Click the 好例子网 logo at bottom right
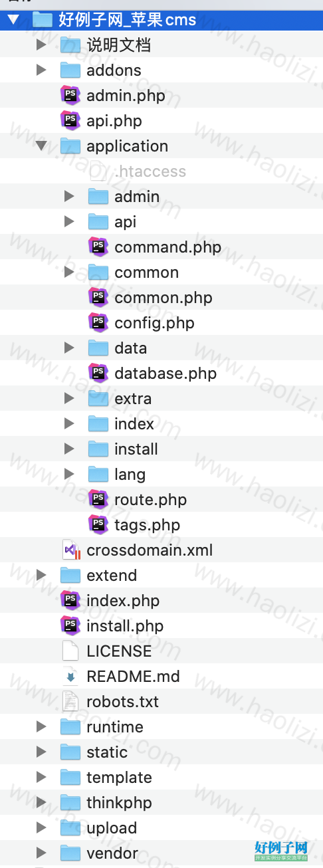Screen dimensions: 323x868 pos(281,851)
